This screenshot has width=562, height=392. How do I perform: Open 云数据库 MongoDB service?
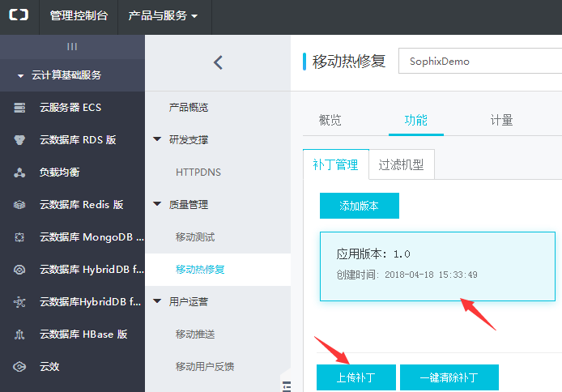point(92,237)
